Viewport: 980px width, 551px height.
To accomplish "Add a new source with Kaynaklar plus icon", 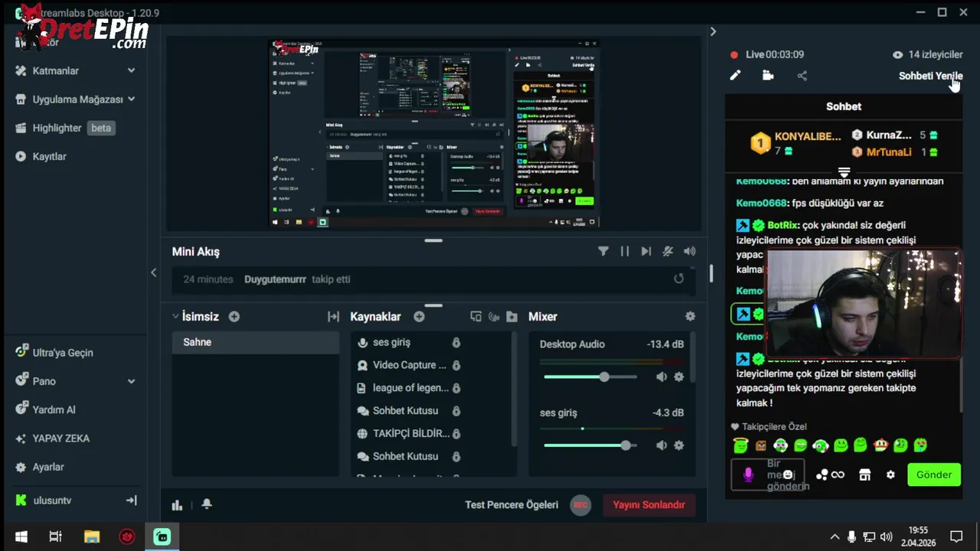I will [x=419, y=316].
